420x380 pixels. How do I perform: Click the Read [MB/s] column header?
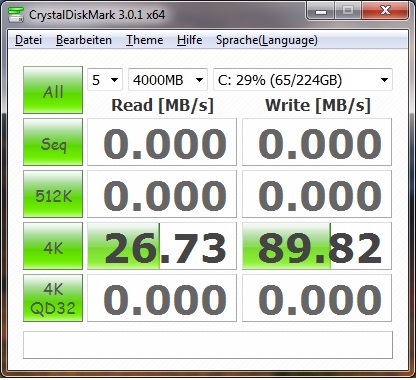tap(162, 105)
